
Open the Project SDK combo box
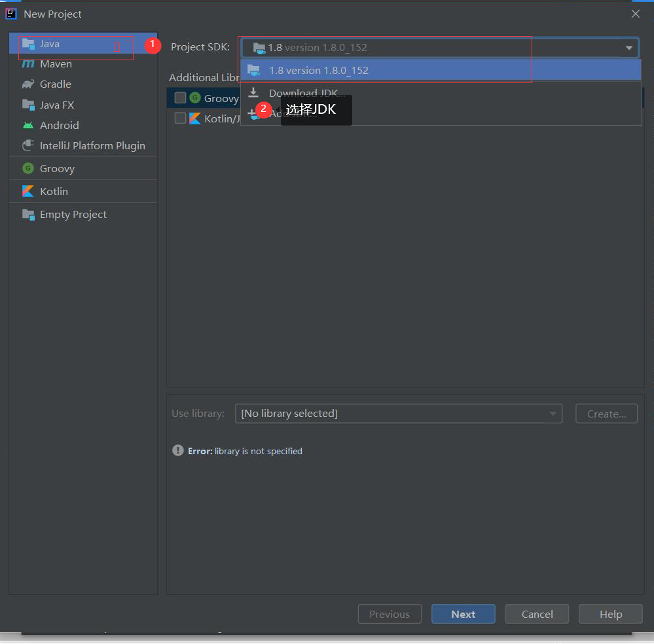click(440, 48)
